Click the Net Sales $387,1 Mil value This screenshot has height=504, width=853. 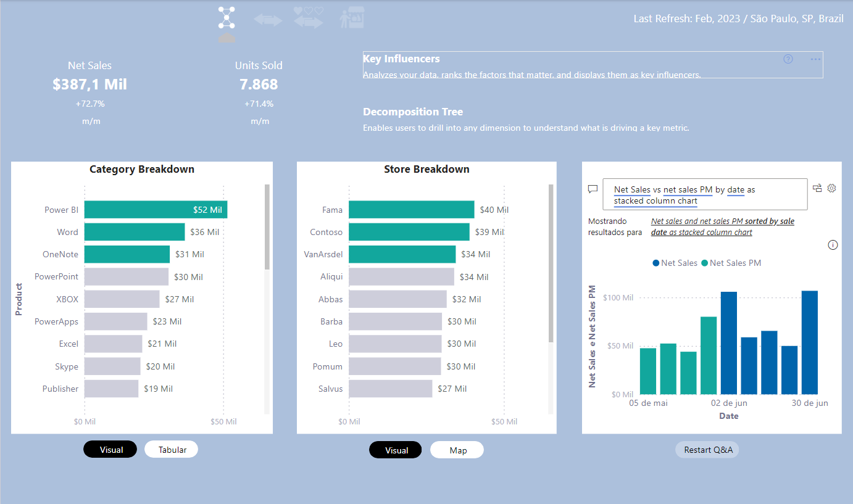[89, 85]
